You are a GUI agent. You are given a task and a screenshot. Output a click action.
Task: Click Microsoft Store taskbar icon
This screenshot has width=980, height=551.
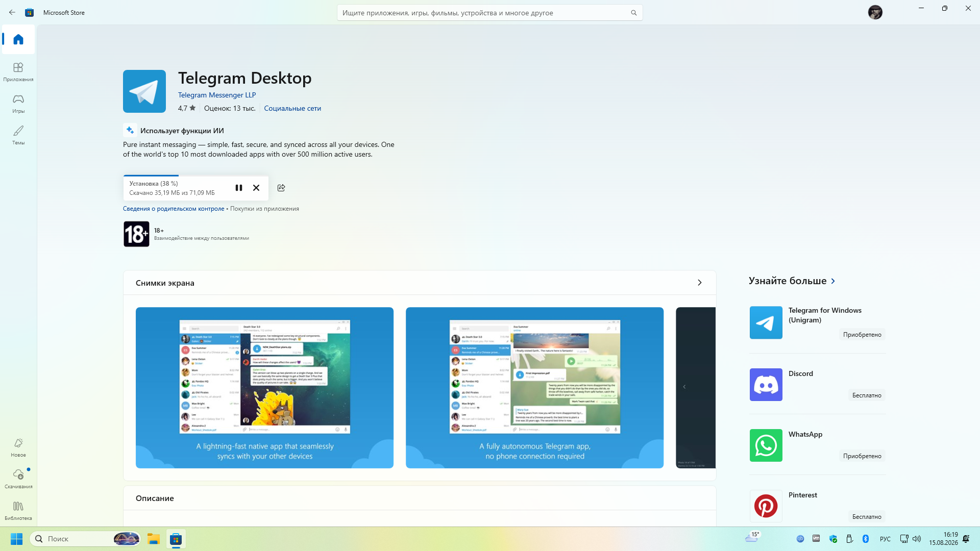[x=176, y=539]
